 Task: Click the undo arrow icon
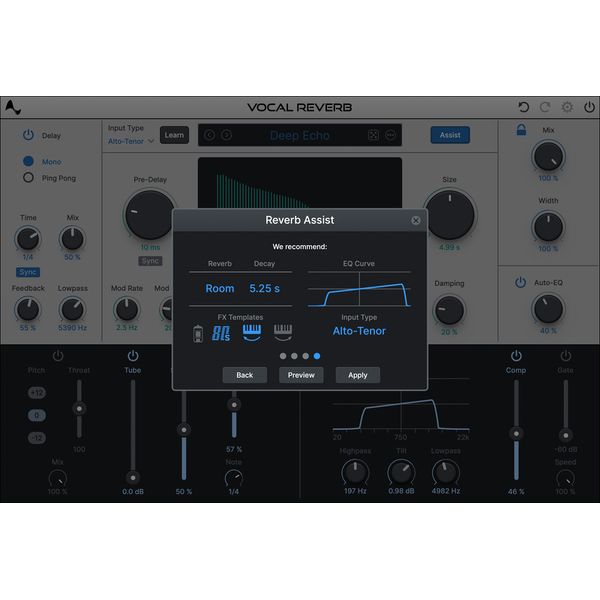523,107
